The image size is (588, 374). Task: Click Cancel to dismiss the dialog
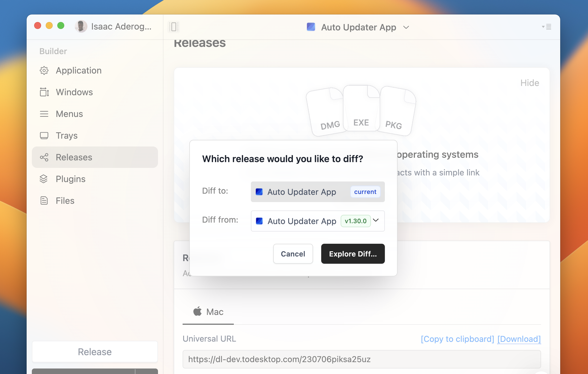[x=293, y=254]
